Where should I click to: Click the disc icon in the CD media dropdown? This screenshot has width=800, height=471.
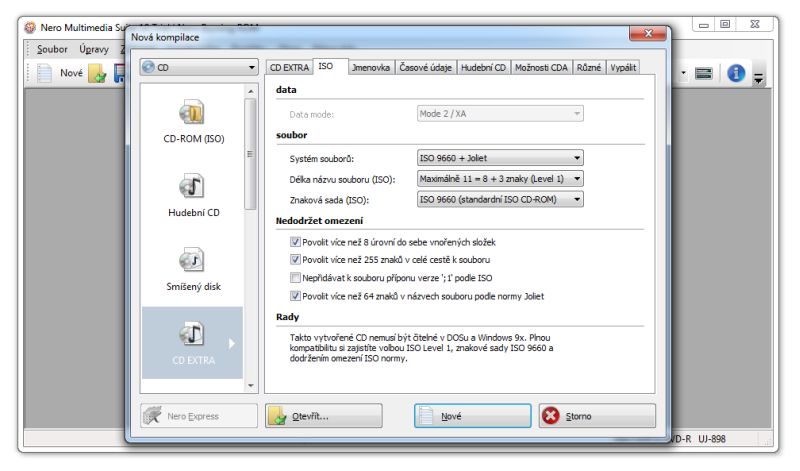click(x=148, y=67)
